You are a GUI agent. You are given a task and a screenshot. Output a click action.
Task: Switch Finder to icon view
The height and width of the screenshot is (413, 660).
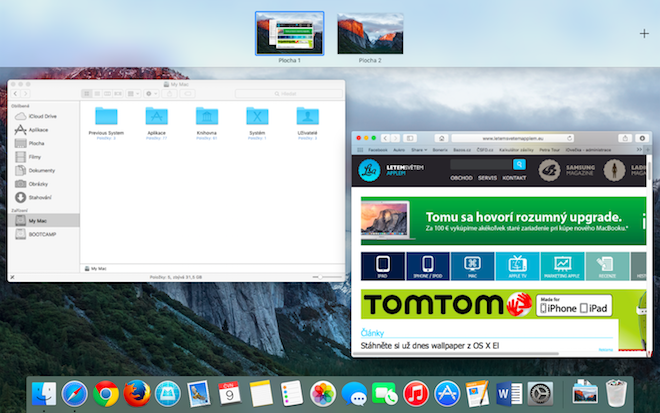pyautogui.click(x=87, y=93)
